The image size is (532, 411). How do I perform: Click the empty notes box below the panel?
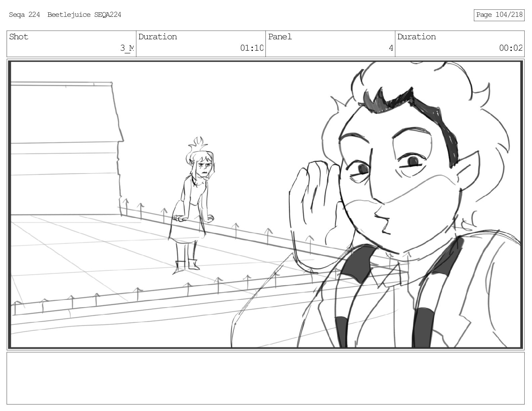(x=266, y=378)
